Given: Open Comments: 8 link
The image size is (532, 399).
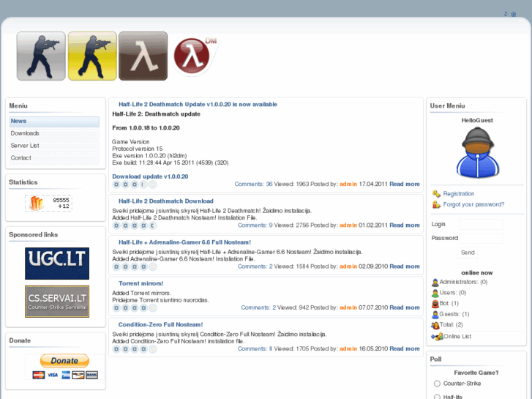Looking at the screenshot, I should (255, 348).
